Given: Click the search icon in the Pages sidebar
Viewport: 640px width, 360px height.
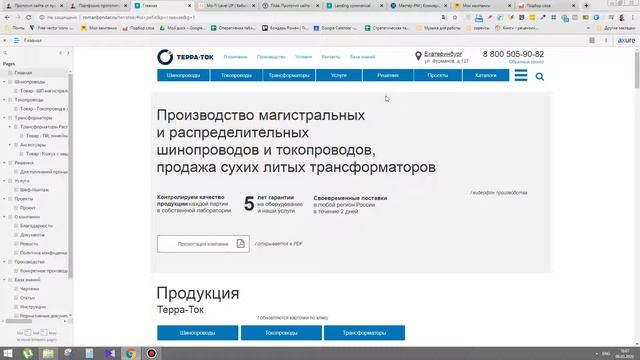Looking at the screenshot, I should tap(5, 53).
